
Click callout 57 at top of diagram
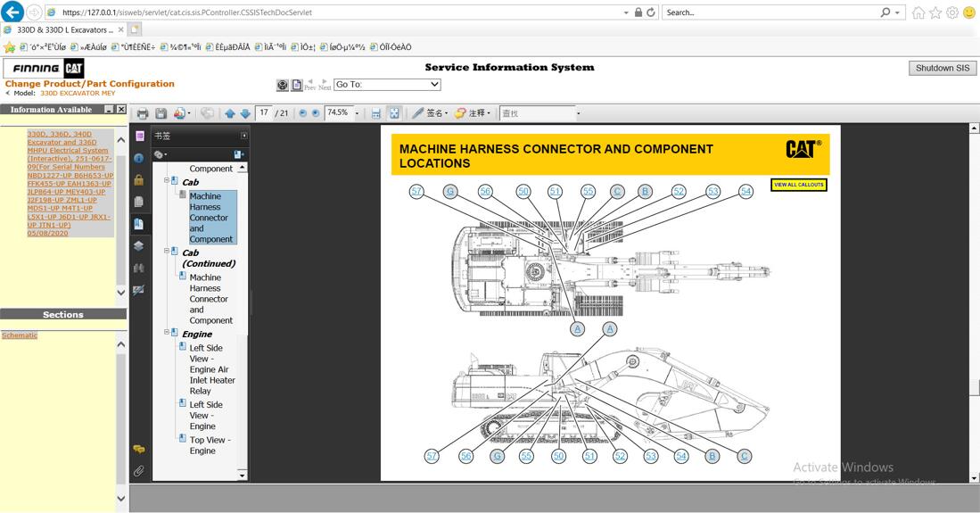416,192
